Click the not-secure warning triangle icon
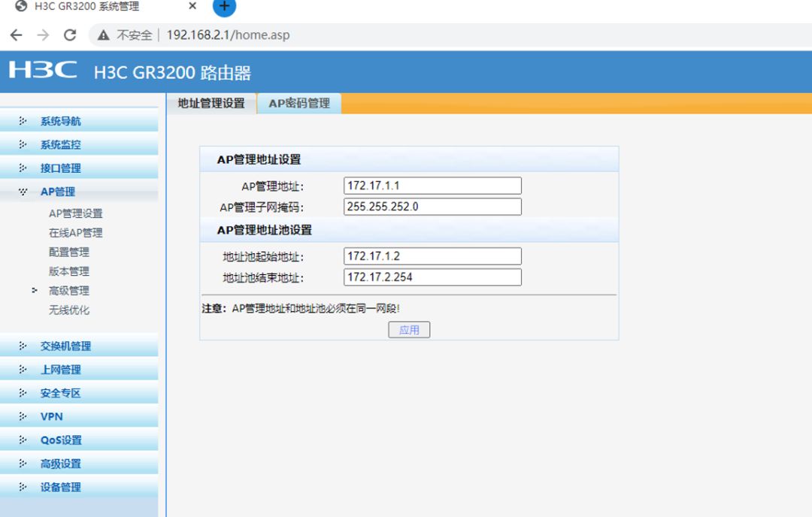The height and width of the screenshot is (517, 812). [x=104, y=35]
